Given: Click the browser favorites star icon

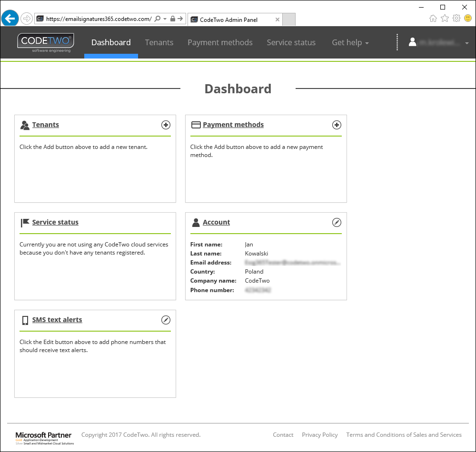Looking at the screenshot, I should coord(445,19).
